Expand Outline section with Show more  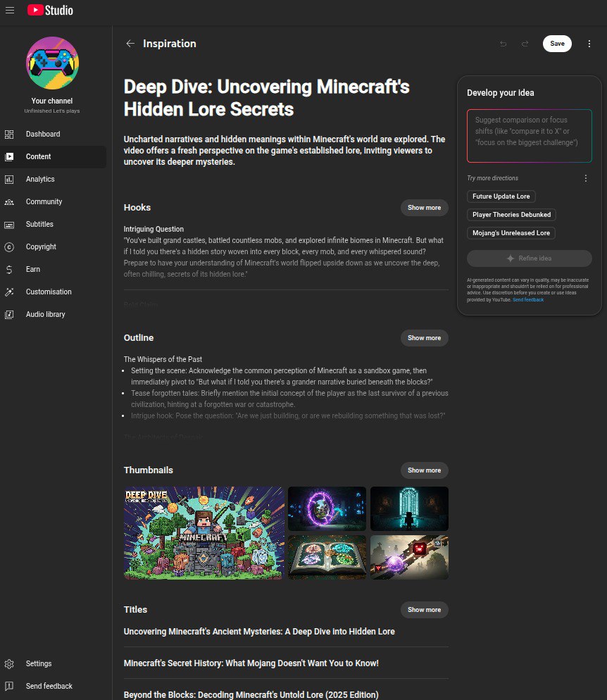tap(424, 338)
